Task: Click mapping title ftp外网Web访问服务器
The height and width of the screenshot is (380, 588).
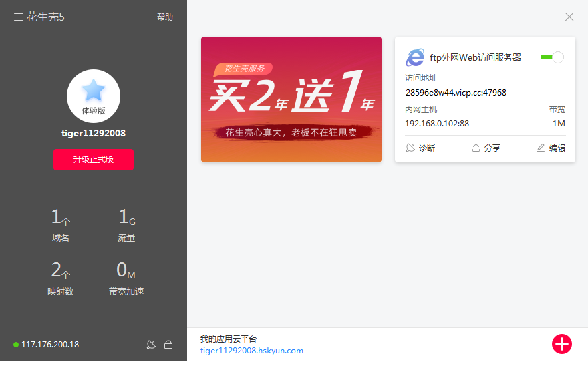Action: [x=476, y=57]
